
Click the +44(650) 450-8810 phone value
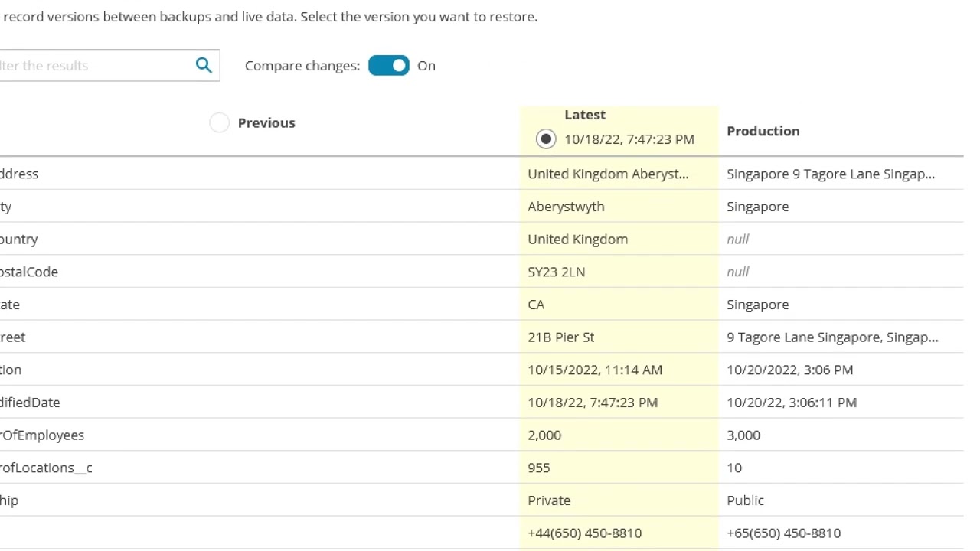click(585, 533)
